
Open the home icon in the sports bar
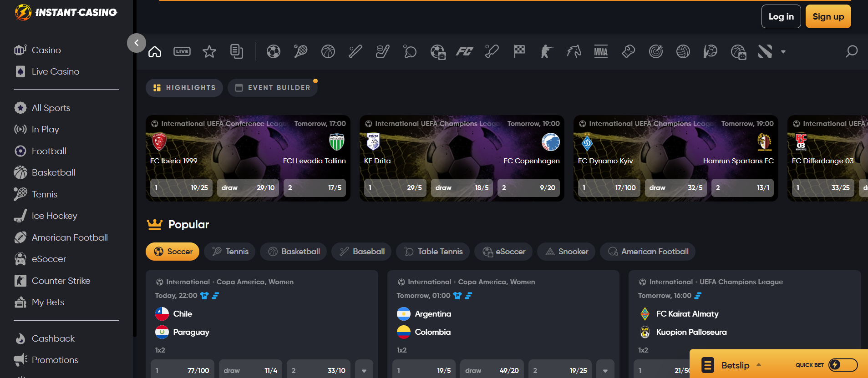click(155, 52)
